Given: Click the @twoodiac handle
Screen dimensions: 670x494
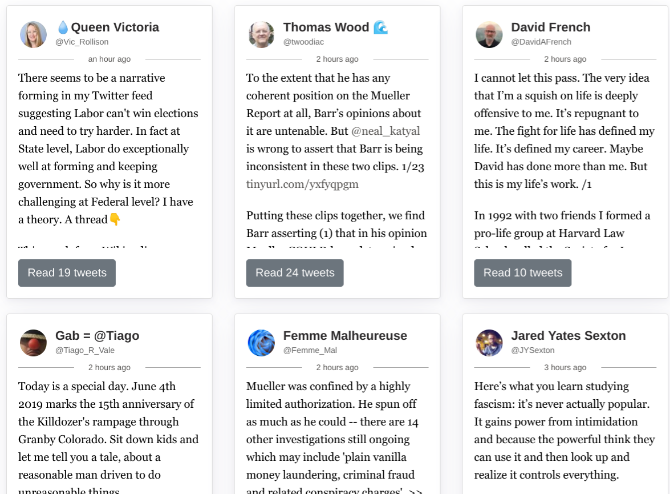Looking at the screenshot, I should pos(303,43).
